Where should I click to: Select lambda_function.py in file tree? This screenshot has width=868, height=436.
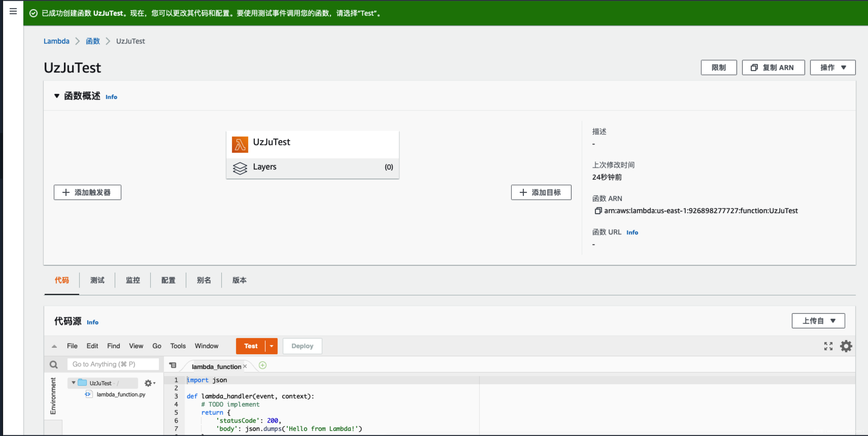click(121, 394)
